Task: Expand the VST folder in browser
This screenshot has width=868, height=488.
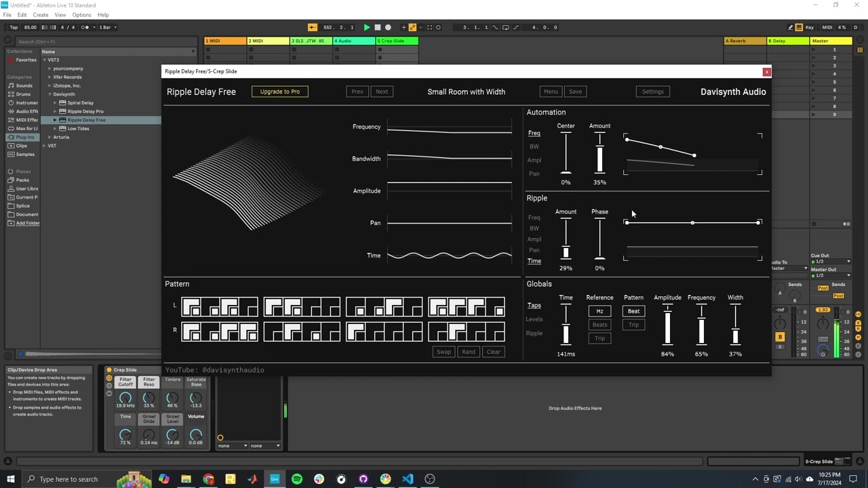Action: [44, 146]
